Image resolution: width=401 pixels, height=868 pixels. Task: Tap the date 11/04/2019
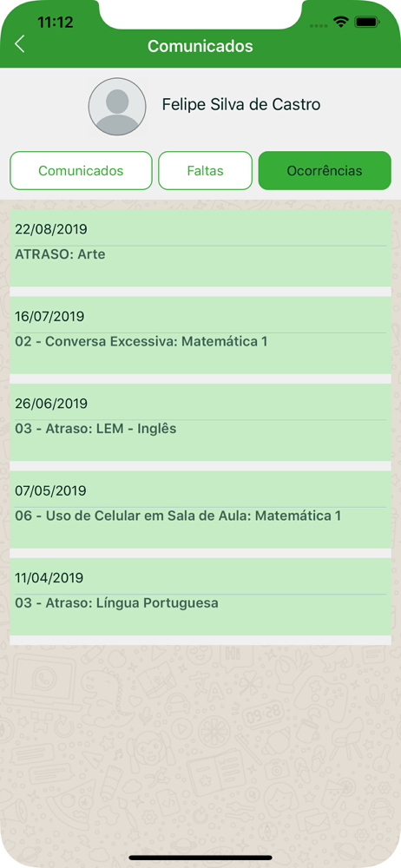(x=49, y=578)
